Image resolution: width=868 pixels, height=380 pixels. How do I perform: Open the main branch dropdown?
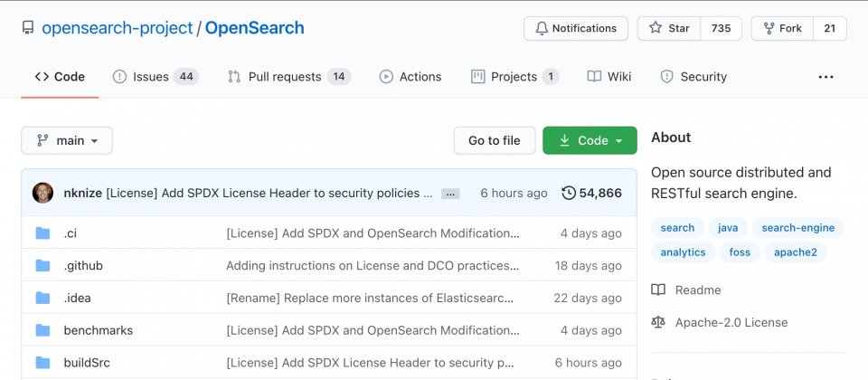coord(67,141)
